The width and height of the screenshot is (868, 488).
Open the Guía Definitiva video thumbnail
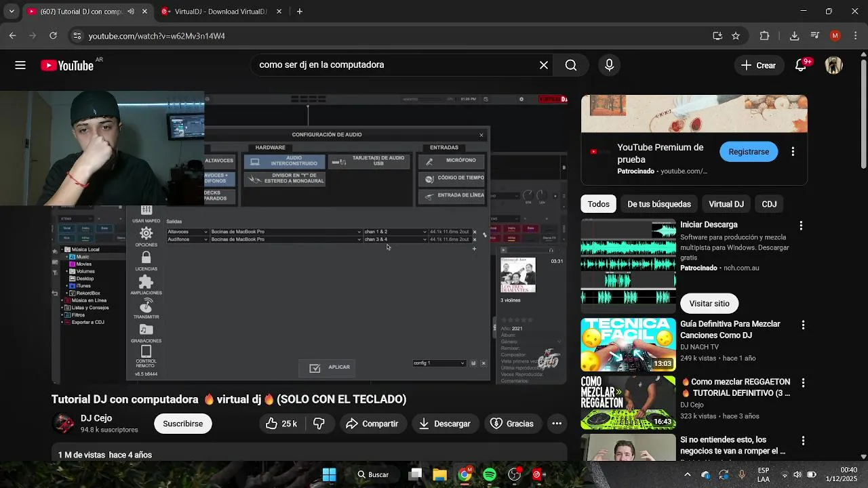click(628, 344)
